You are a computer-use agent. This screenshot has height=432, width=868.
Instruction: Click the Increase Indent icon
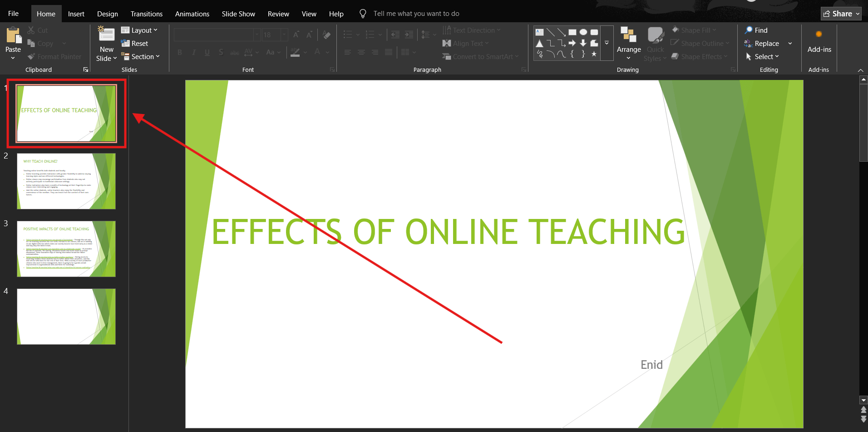click(x=409, y=34)
